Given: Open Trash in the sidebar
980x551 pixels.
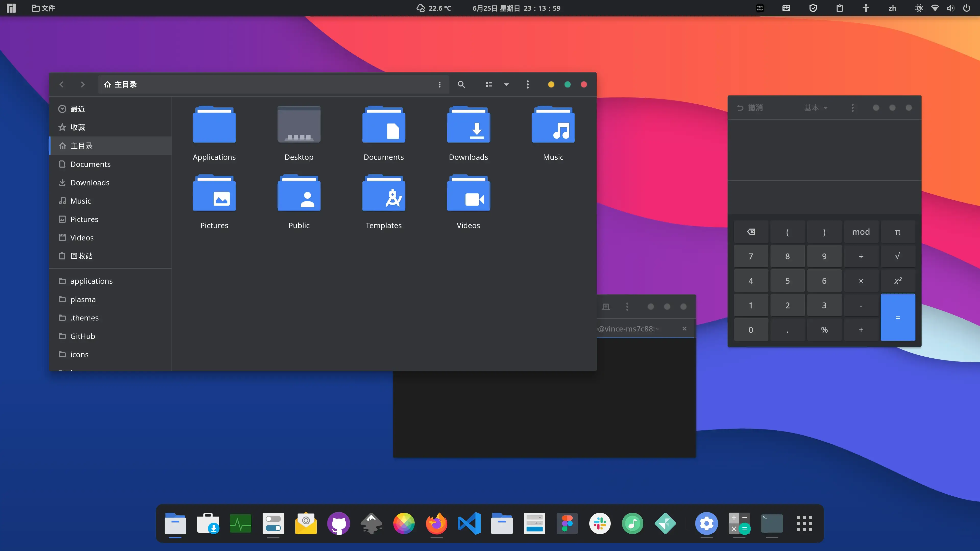Looking at the screenshot, I should [x=81, y=256].
